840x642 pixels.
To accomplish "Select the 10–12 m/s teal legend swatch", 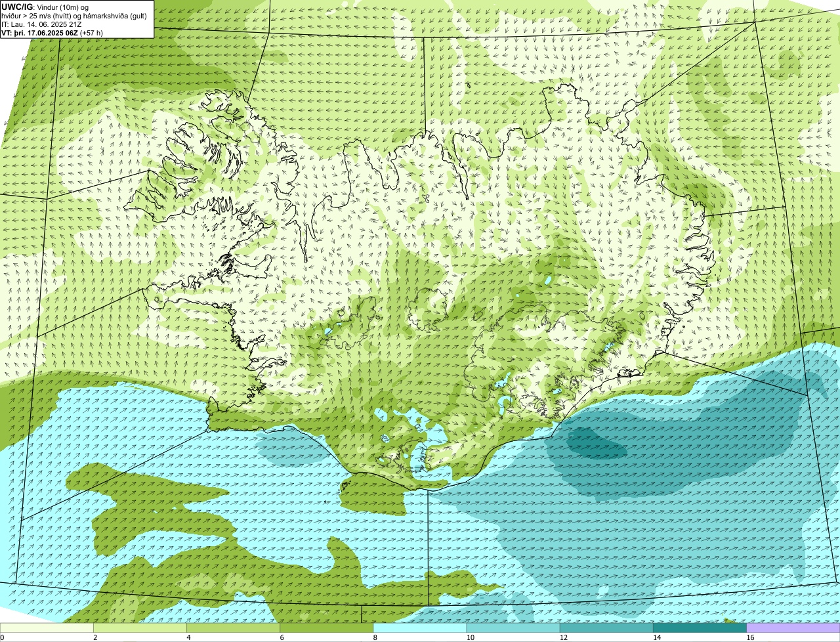I will pyautogui.click(x=513, y=628).
